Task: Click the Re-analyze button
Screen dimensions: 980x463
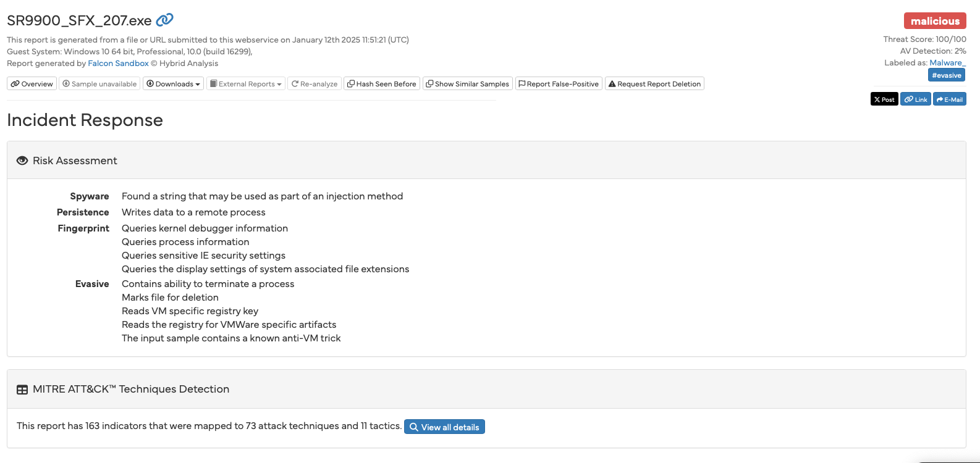Action: click(315, 84)
